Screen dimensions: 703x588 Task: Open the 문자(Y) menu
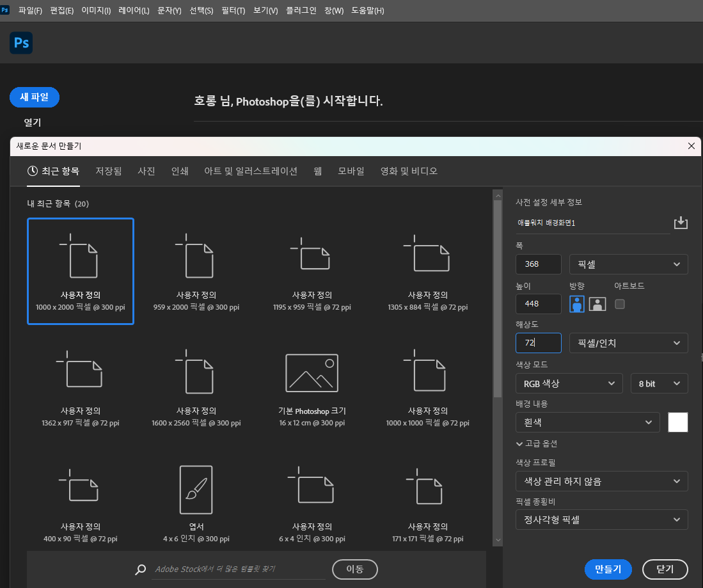coord(169,10)
